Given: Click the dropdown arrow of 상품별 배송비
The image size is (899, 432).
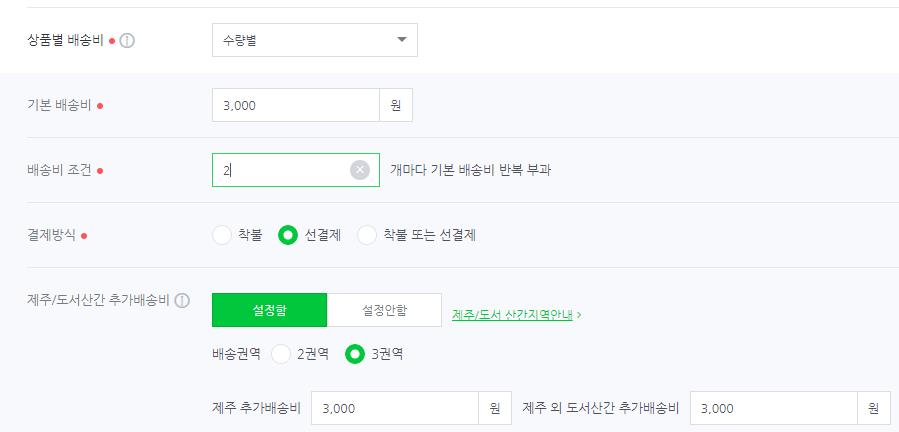Looking at the screenshot, I should click(402, 40).
